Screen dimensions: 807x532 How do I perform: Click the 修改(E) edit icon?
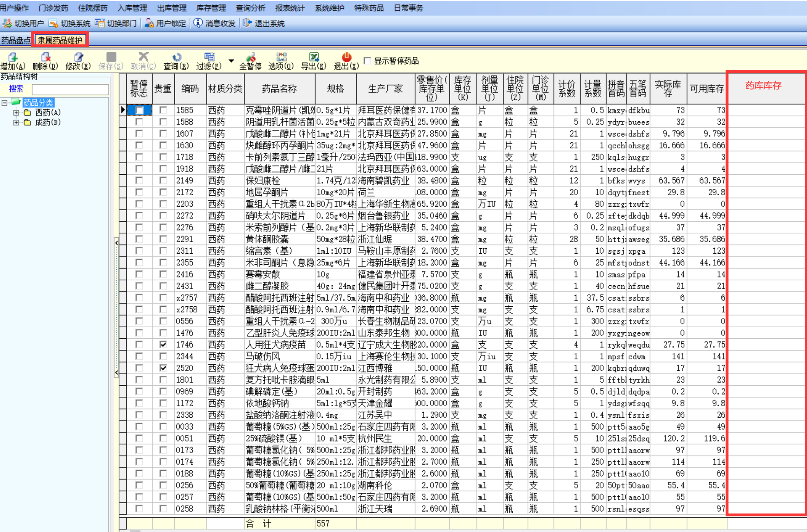click(78, 57)
